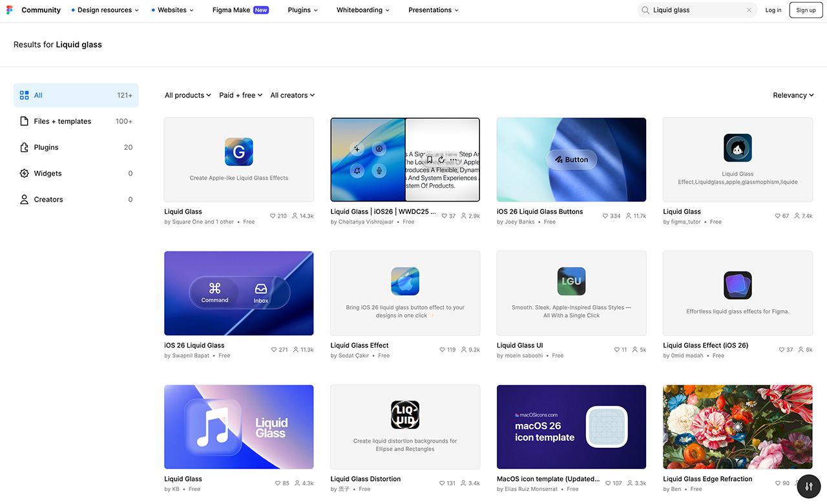Open the All creators filter

coord(293,95)
